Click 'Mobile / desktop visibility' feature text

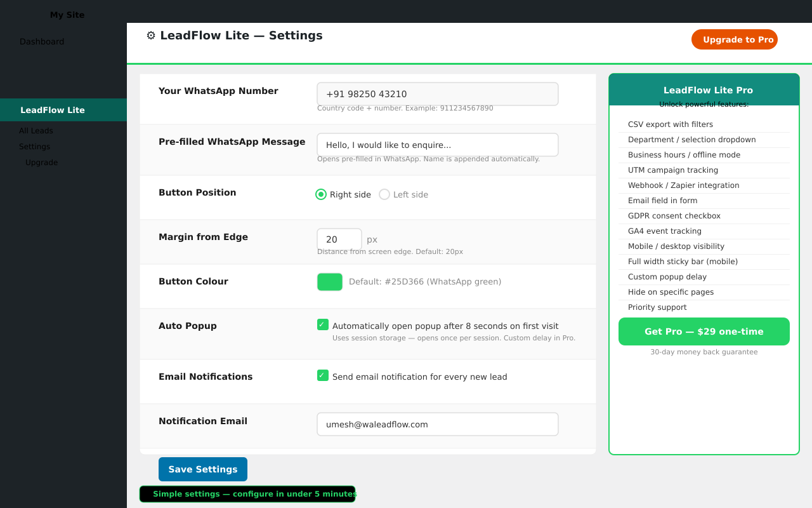point(676,246)
